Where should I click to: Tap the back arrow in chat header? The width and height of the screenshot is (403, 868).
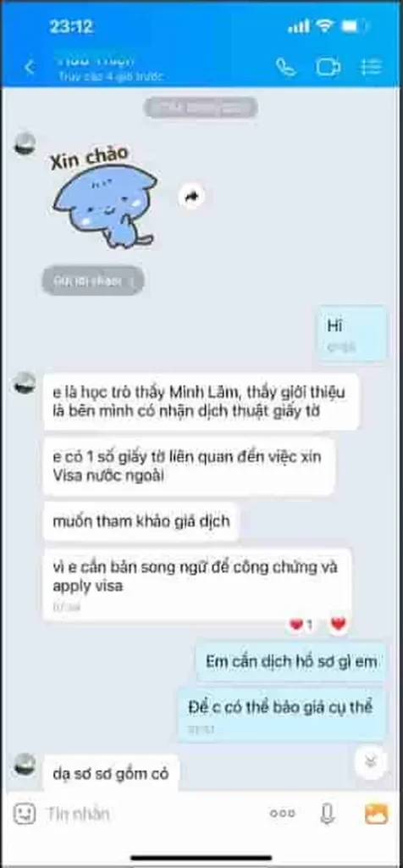point(30,68)
